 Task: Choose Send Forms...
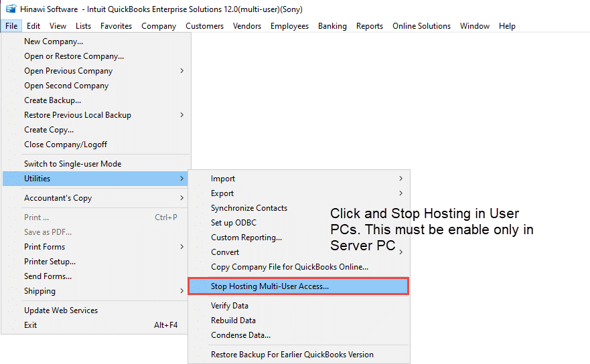pos(96,276)
